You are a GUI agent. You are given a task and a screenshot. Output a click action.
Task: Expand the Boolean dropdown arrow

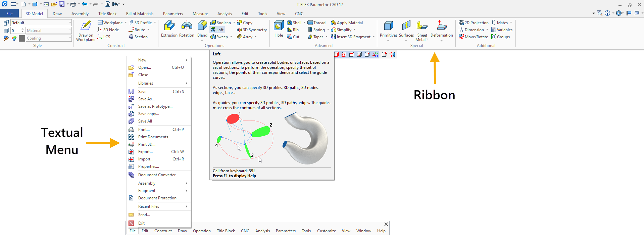click(x=234, y=23)
